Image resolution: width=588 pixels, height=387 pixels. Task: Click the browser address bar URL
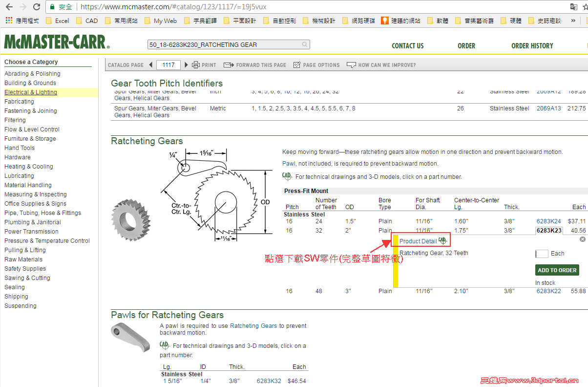pos(173,7)
